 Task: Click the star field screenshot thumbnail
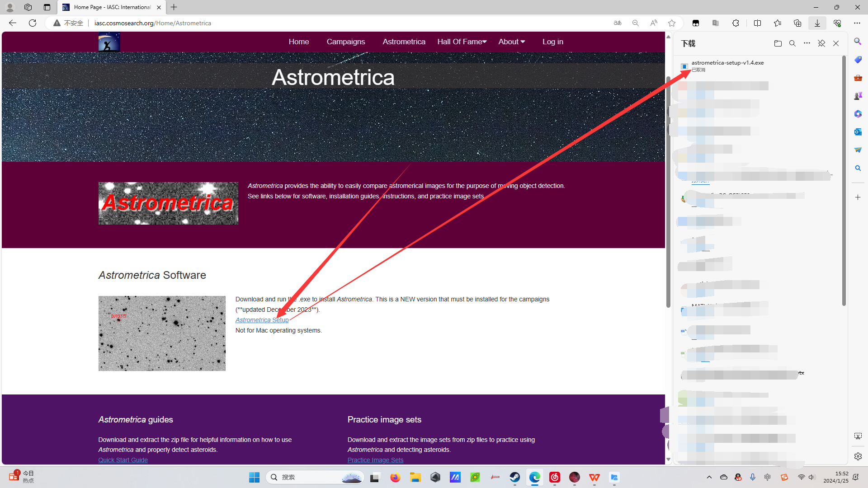(162, 333)
